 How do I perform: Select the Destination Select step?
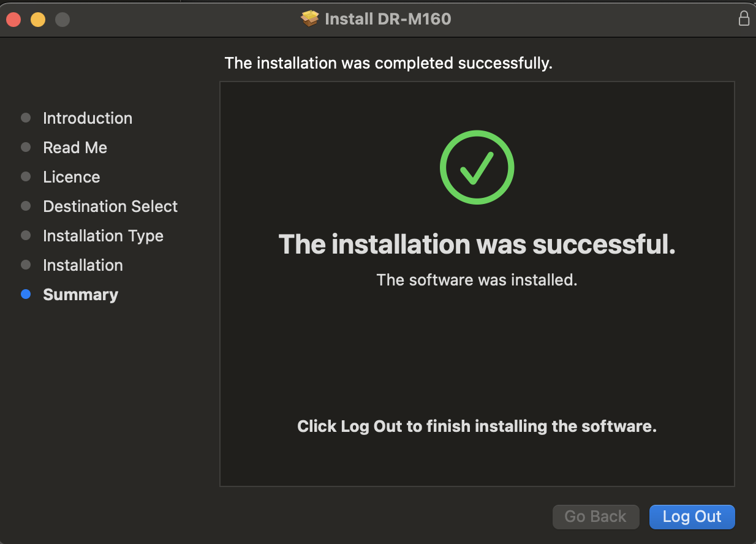(x=110, y=206)
